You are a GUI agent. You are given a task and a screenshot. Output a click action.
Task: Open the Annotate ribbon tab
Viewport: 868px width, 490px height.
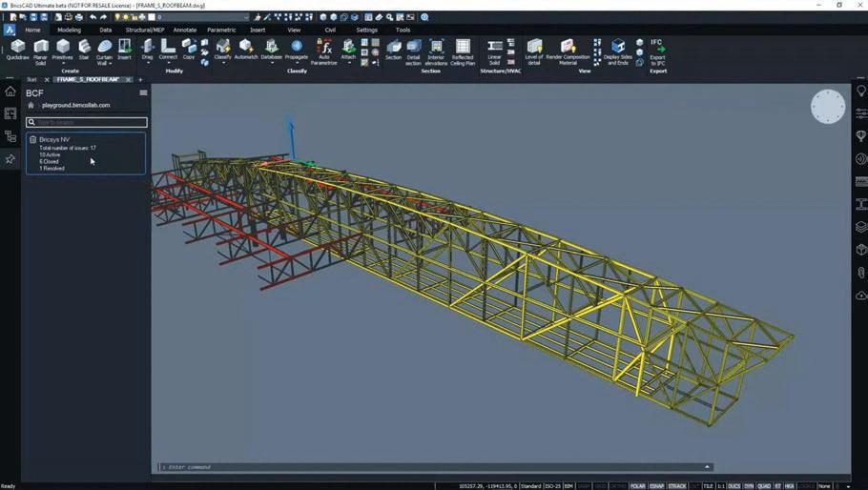point(185,30)
